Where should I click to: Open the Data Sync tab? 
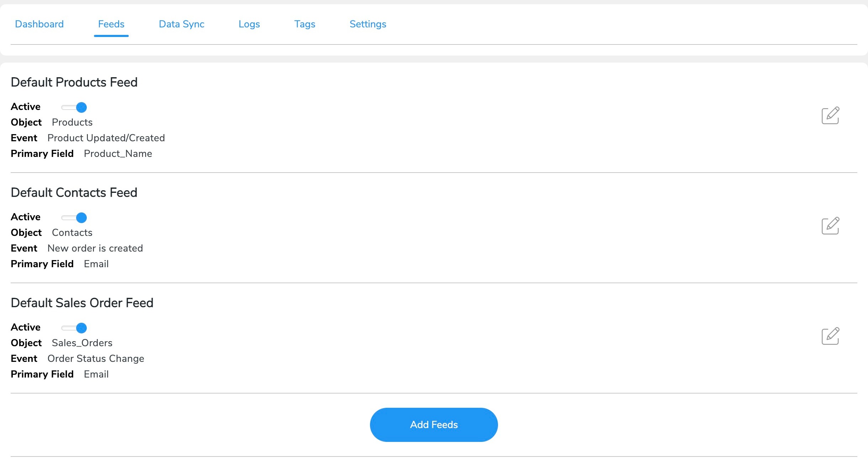[x=181, y=24]
